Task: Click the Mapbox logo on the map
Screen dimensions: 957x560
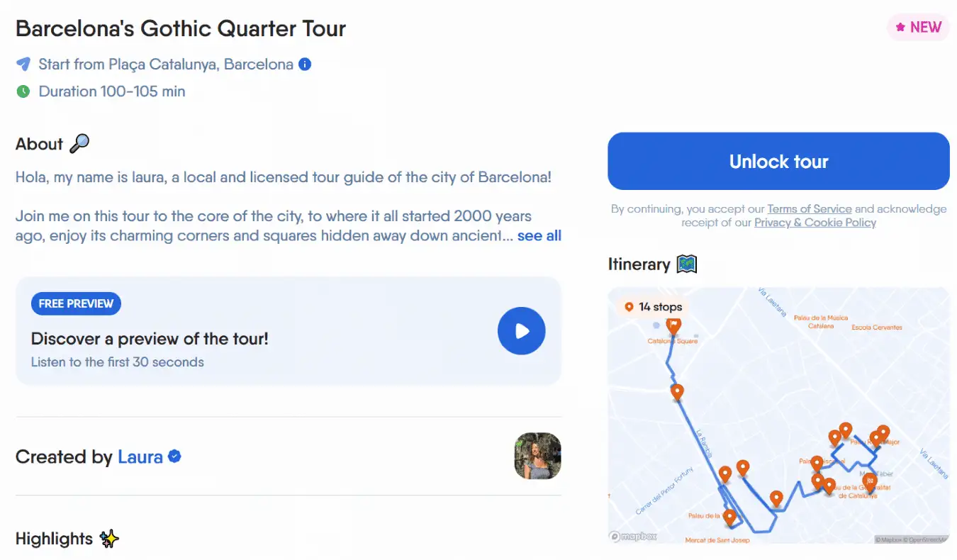Action: click(633, 537)
